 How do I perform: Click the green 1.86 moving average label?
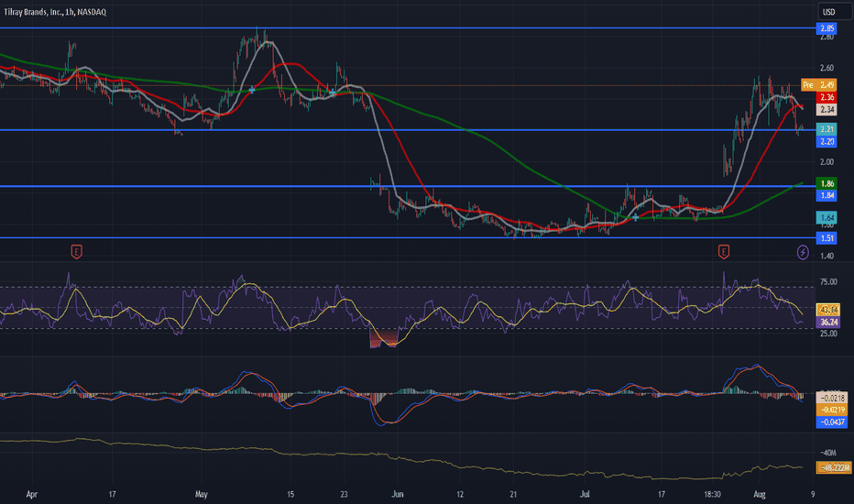pyautogui.click(x=827, y=183)
